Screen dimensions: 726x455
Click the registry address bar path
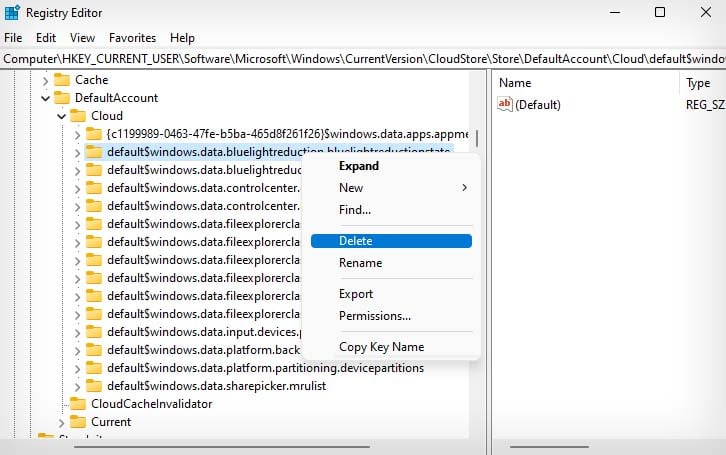point(363,59)
